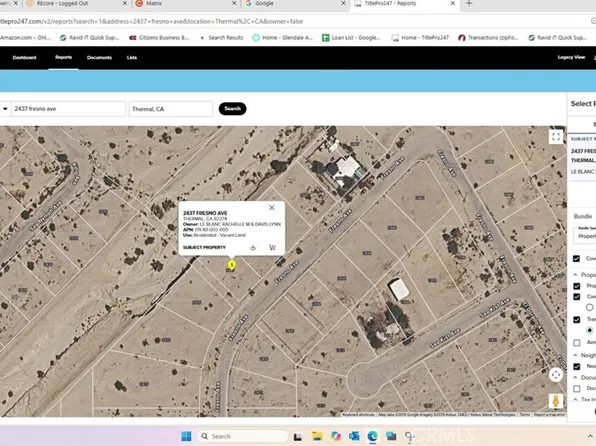596x446 pixels.
Task: Click the Thermal, CA location field
Action: 171,109
